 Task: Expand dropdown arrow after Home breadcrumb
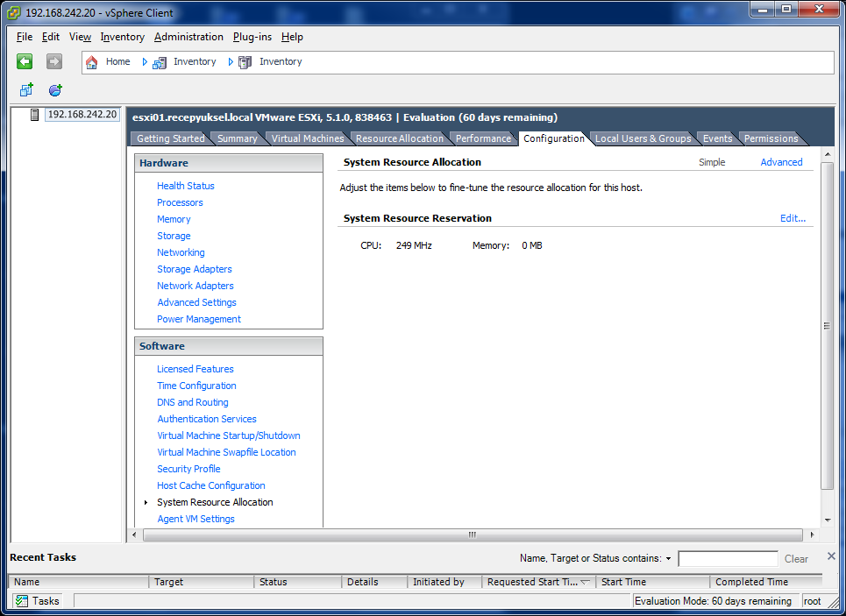(145, 62)
